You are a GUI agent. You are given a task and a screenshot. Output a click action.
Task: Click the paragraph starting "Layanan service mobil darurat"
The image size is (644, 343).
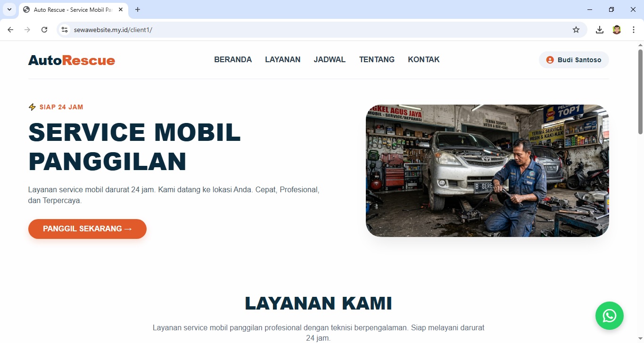(x=174, y=195)
